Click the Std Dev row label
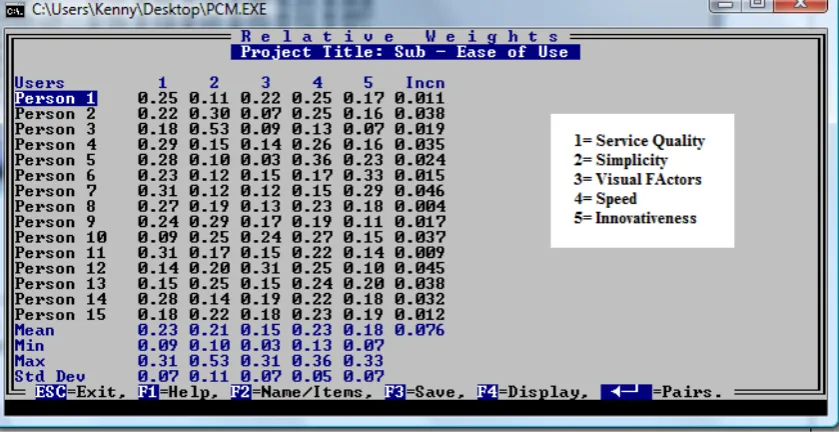 [x=50, y=376]
